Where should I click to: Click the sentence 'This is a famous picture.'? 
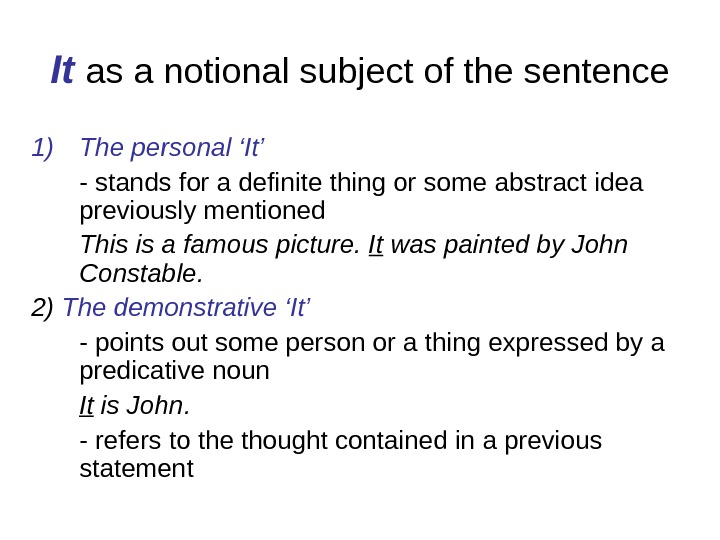pyautogui.click(x=220, y=245)
